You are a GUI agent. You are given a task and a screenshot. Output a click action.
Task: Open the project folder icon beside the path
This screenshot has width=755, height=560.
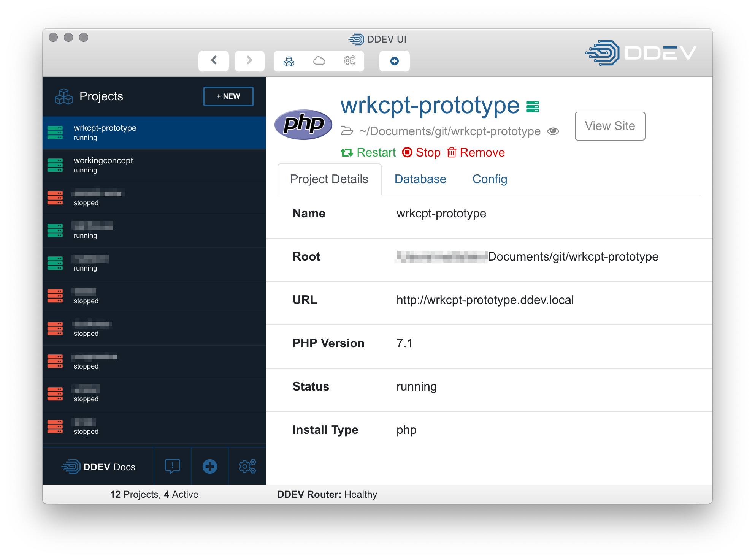(x=347, y=131)
